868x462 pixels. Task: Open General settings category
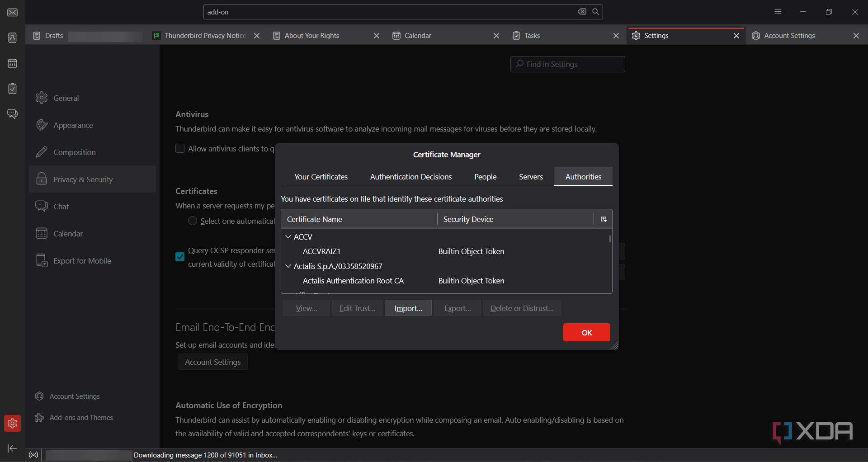coord(92,98)
